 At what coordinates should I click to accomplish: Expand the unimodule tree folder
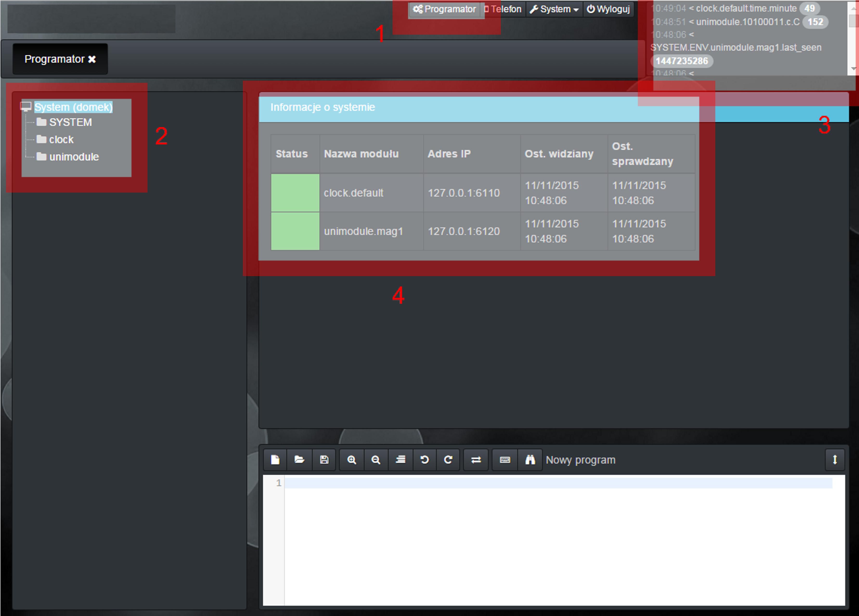pyautogui.click(x=73, y=157)
